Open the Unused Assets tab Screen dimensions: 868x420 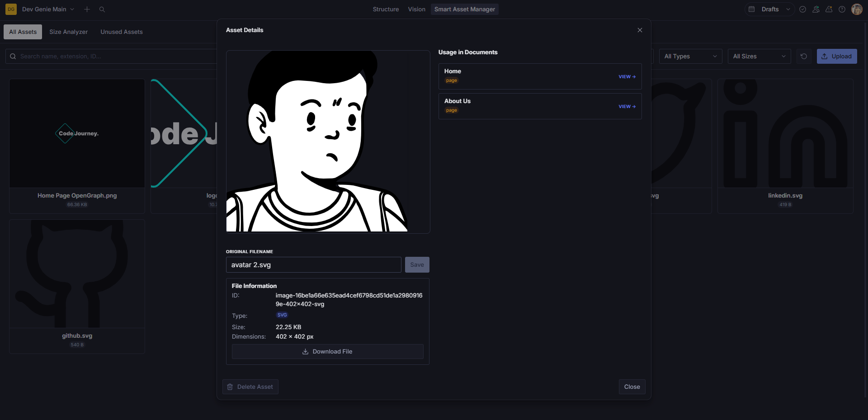[x=121, y=32]
